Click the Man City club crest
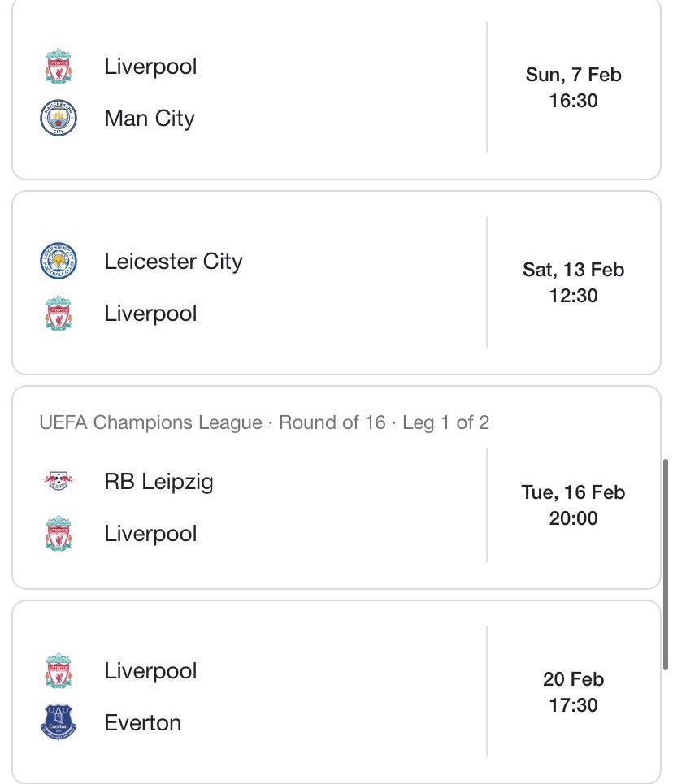673x784 pixels. coord(59,118)
